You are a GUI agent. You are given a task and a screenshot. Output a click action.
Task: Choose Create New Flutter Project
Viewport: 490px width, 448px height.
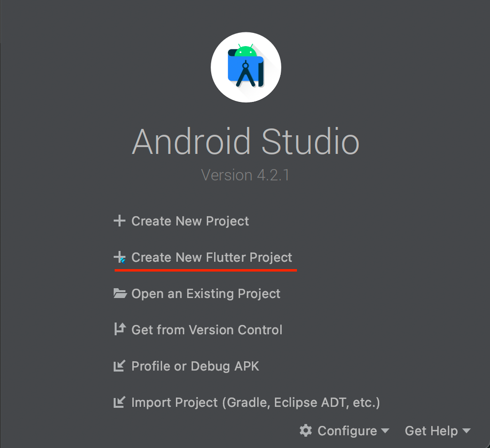pos(212,258)
